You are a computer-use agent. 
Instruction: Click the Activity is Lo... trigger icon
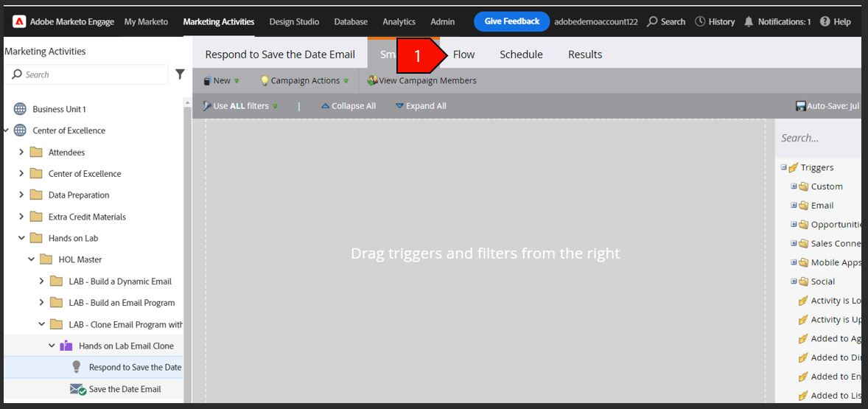click(x=803, y=301)
